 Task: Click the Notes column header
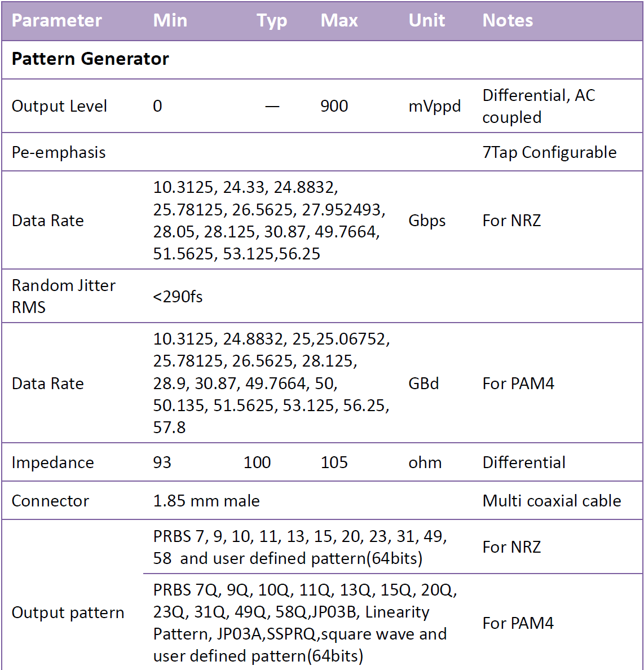coord(508,21)
